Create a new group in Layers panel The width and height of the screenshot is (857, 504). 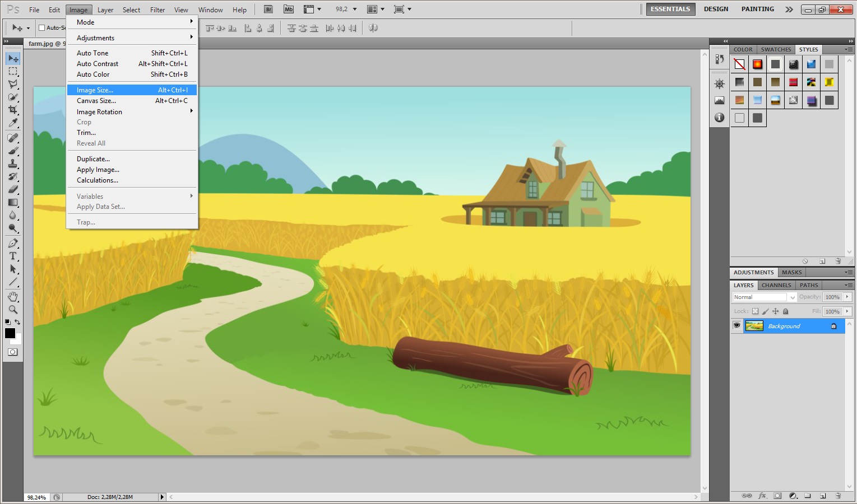click(808, 496)
